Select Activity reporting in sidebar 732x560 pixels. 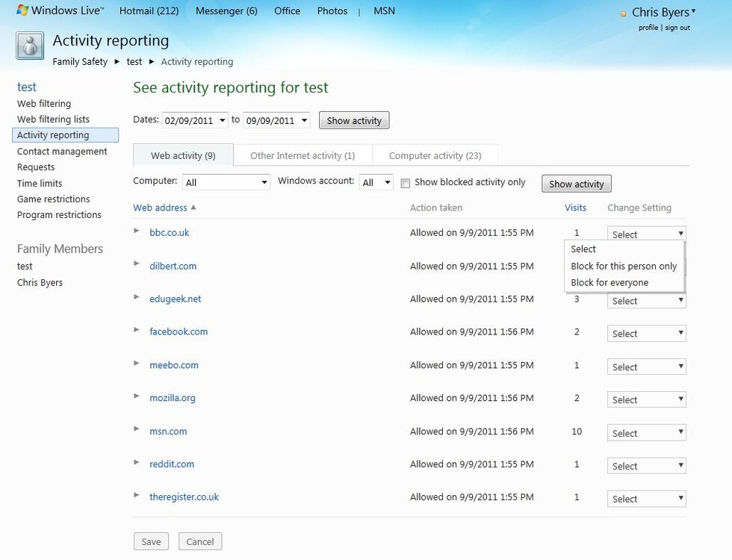coord(66,135)
